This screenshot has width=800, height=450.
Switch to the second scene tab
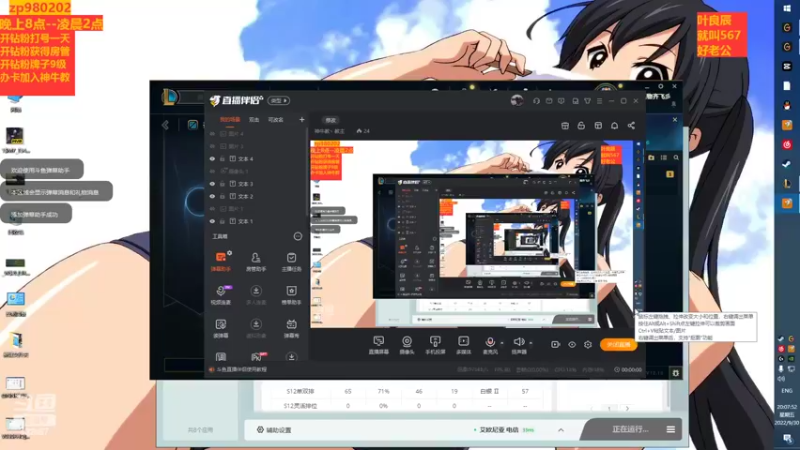(254, 120)
